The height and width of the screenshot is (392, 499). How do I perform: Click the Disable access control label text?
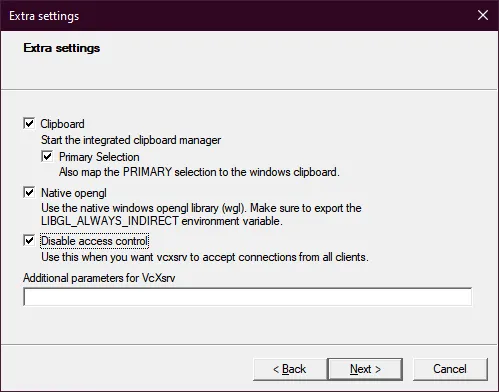[x=94, y=241]
